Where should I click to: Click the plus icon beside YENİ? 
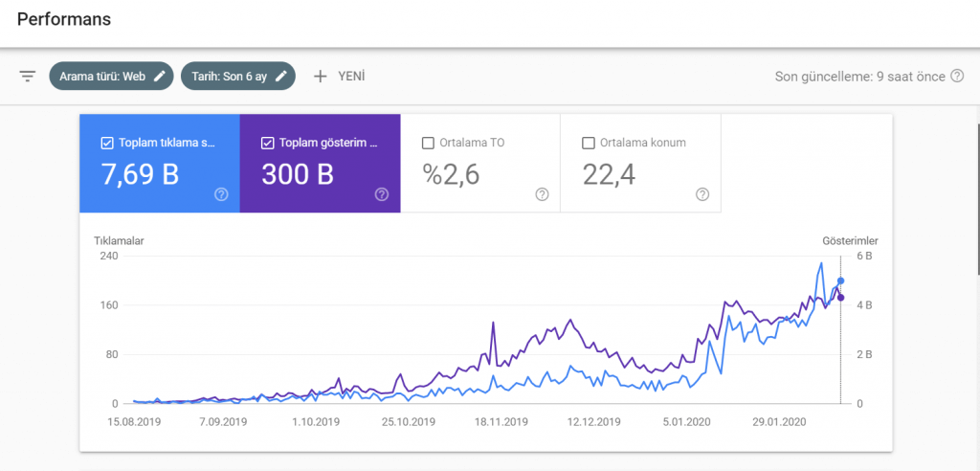coord(321,76)
